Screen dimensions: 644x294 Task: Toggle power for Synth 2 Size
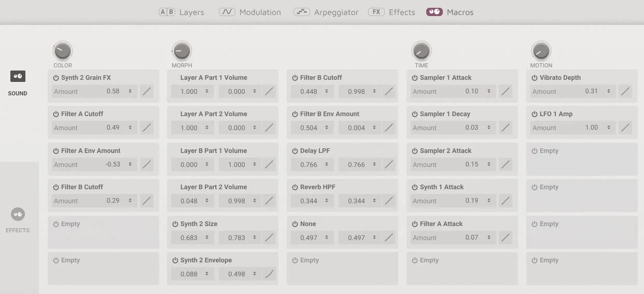pos(175,224)
